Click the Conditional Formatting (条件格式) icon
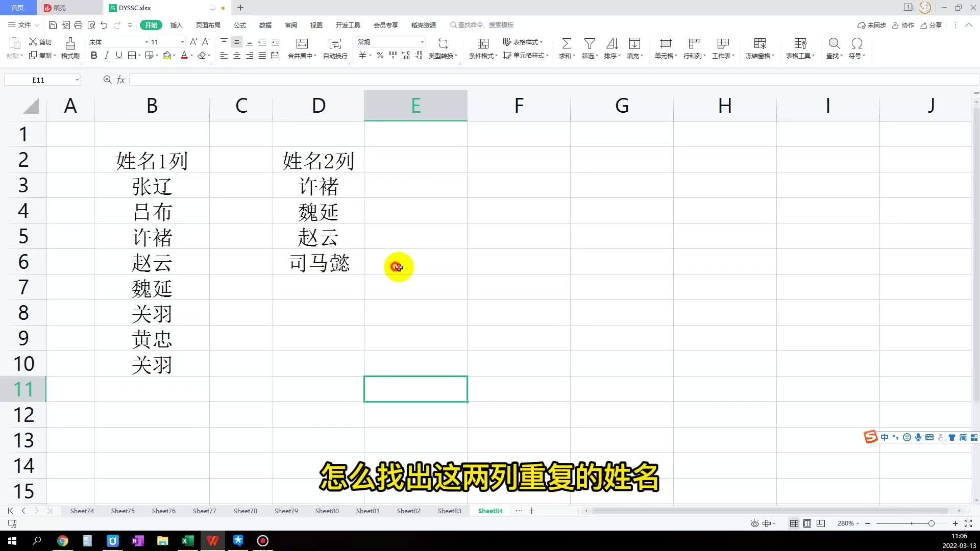Screen dimensions: 980x551 click(x=482, y=44)
